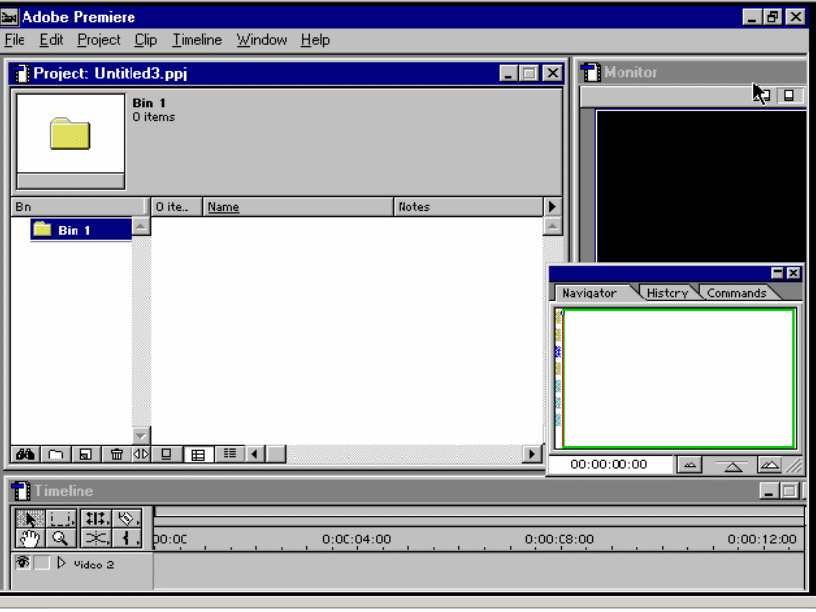Switch Project window to list view
816x612 pixels.
pyautogui.click(x=230, y=454)
